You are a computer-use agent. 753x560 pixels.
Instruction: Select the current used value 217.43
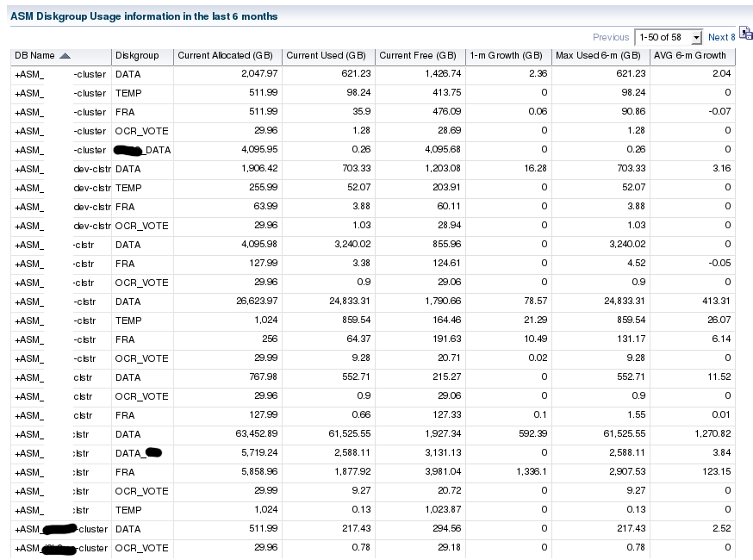[x=357, y=528]
